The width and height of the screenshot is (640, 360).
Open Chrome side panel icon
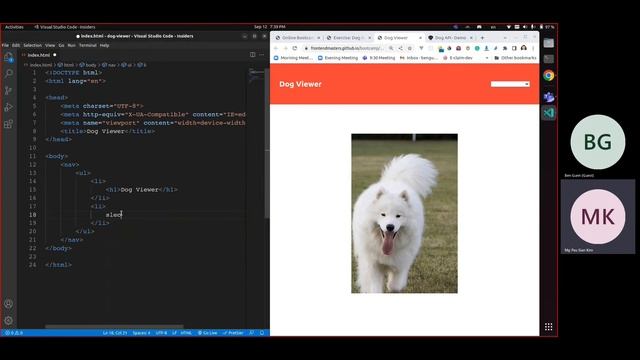click(x=514, y=48)
